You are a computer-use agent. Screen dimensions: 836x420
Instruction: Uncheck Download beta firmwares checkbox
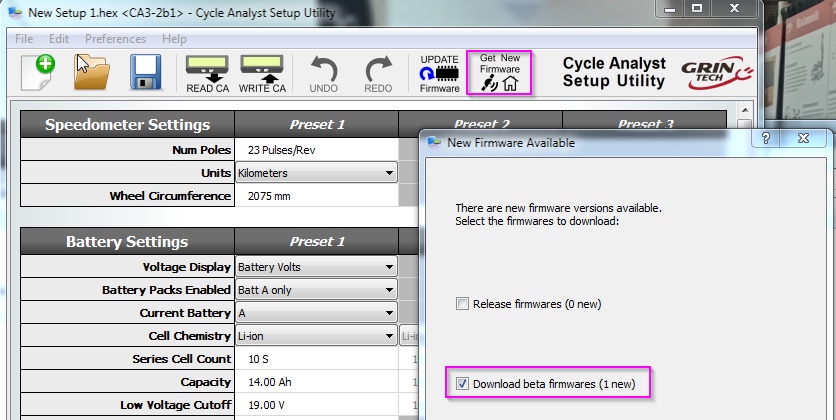point(462,384)
